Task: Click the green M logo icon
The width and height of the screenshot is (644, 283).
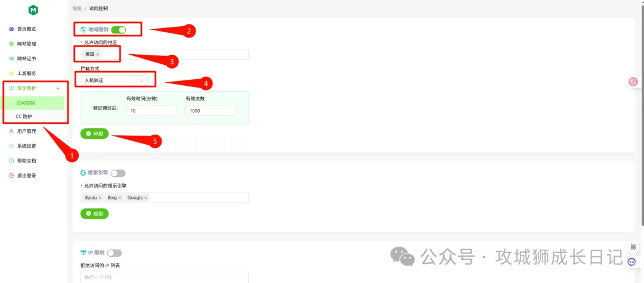Action: [x=33, y=10]
